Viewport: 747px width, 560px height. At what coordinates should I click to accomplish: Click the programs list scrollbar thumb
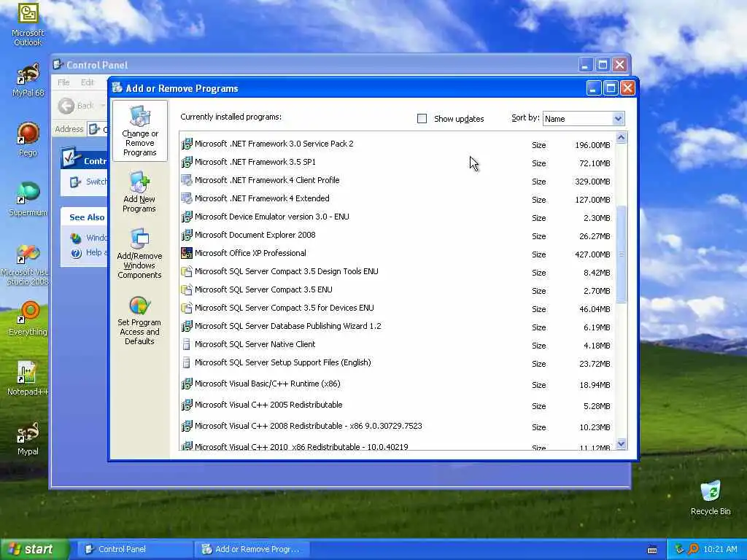tap(621, 254)
